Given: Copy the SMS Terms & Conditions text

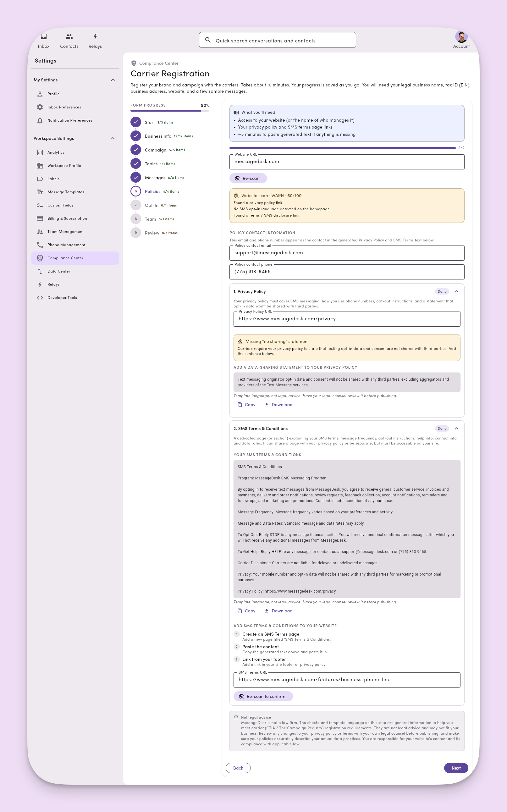Looking at the screenshot, I should 246,611.
